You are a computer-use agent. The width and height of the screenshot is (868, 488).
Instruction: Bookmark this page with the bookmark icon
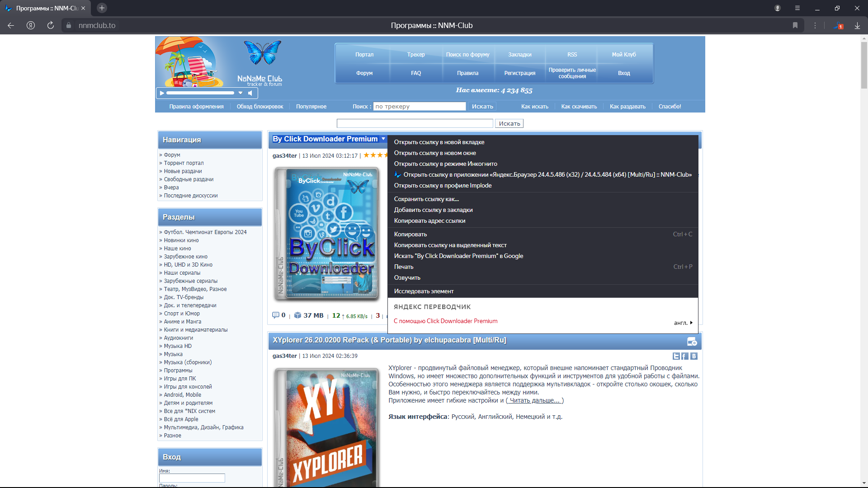tap(795, 25)
